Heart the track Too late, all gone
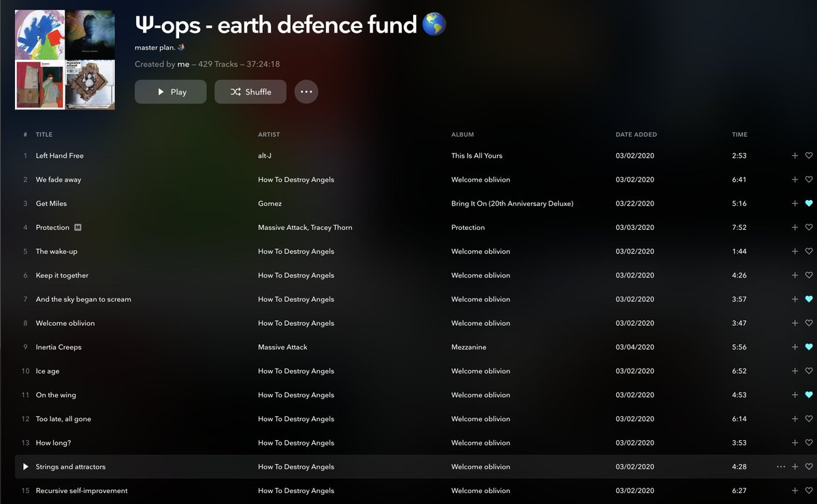Viewport: 817px width, 504px height. click(809, 419)
